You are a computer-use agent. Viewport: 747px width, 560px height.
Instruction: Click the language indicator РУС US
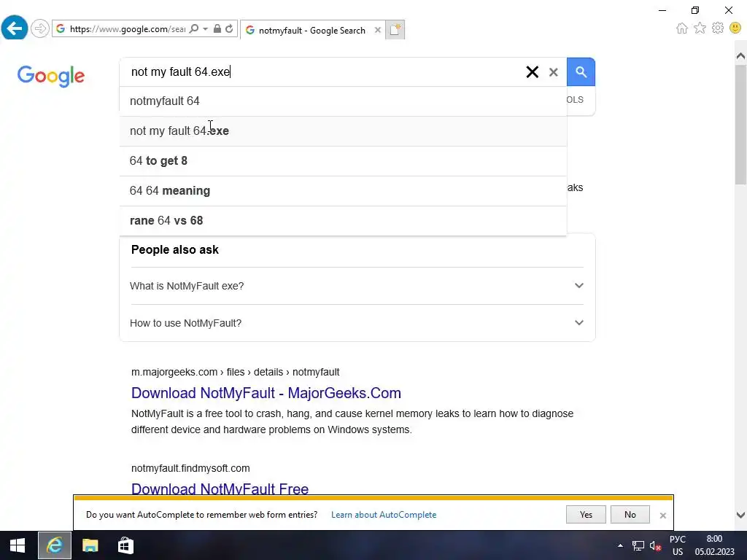(678, 545)
